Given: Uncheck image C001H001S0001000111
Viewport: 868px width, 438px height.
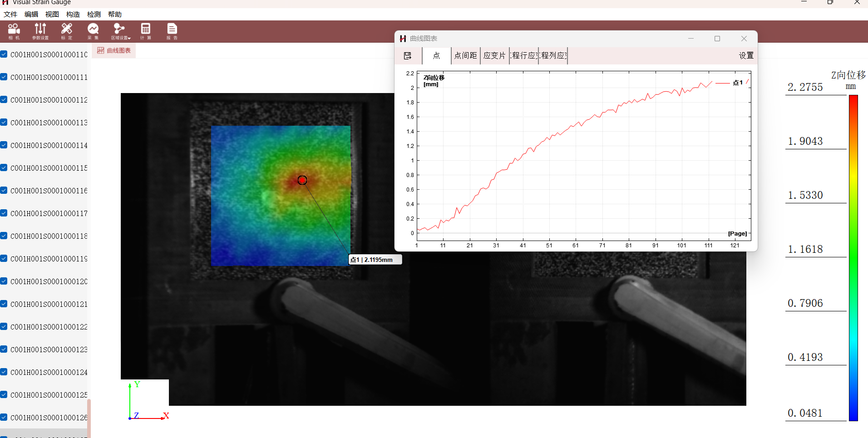Looking at the screenshot, I should click(x=4, y=77).
